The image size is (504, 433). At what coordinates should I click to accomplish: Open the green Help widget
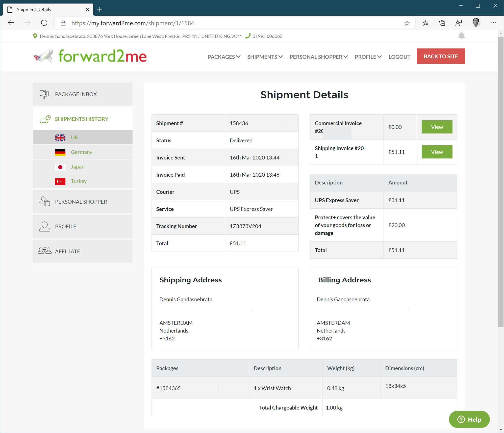(469, 419)
